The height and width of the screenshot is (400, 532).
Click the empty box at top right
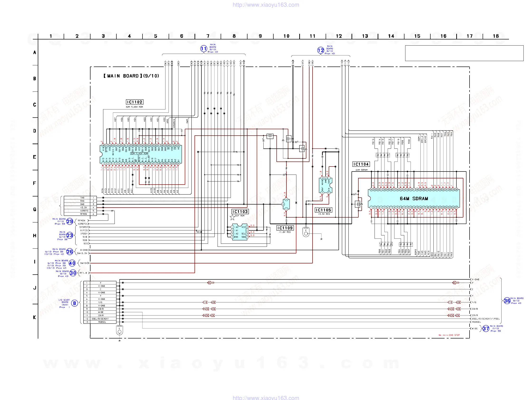pyautogui.click(x=464, y=53)
